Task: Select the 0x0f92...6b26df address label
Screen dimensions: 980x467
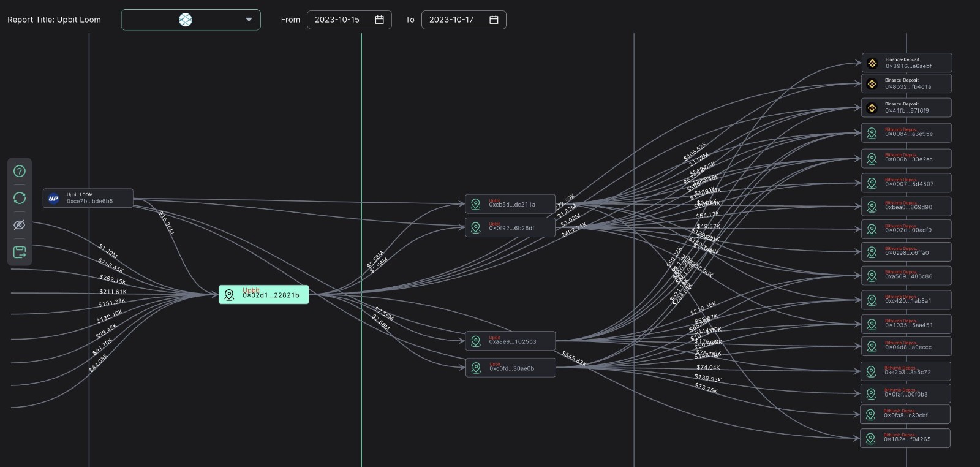Action: 511,228
